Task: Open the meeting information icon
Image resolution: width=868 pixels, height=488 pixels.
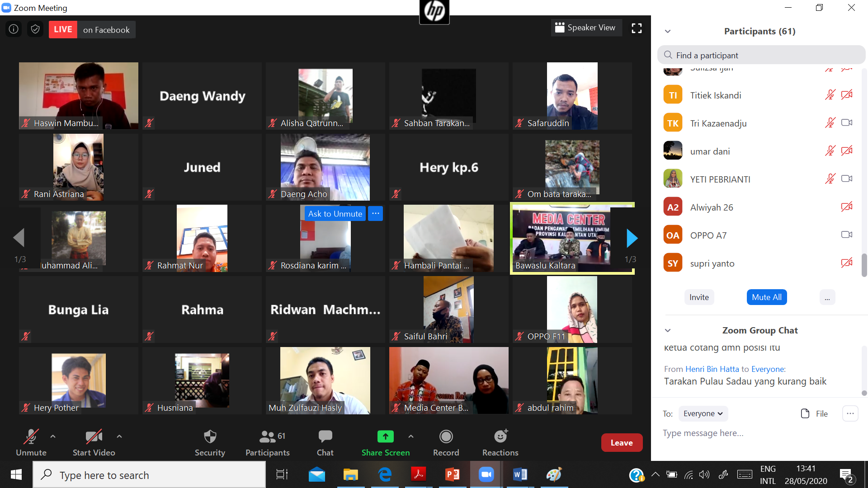Action: (x=14, y=29)
